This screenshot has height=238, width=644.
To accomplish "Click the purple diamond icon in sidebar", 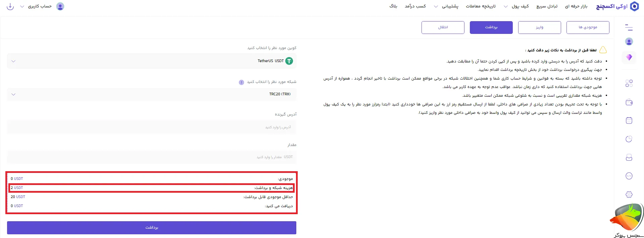I will tap(629, 57).
